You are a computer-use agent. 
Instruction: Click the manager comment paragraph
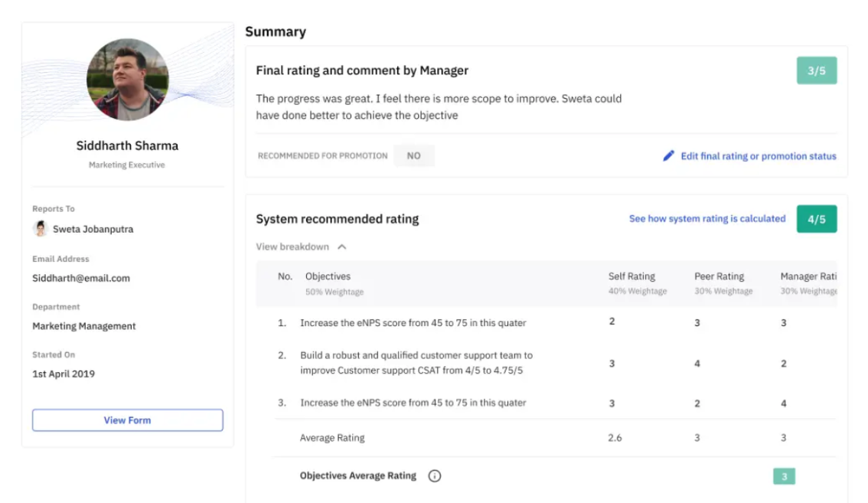tap(439, 107)
